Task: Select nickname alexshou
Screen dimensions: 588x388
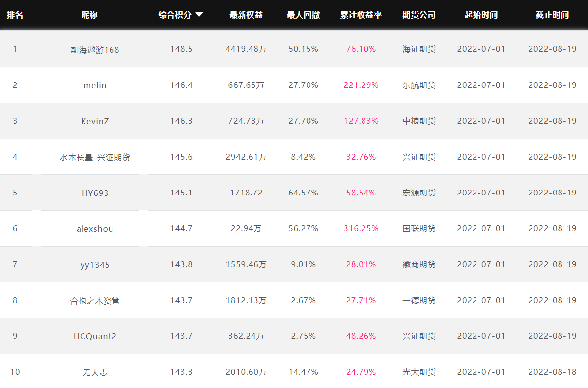Action: pyautogui.click(x=95, y=229)
